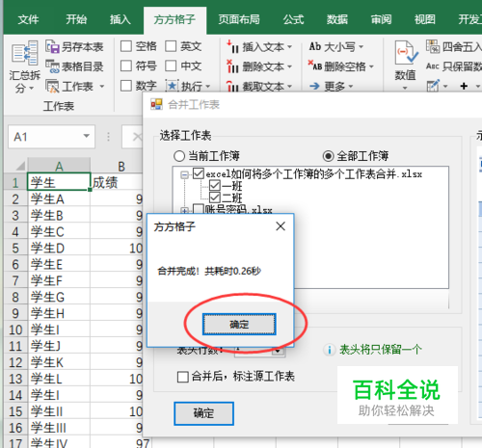Screen dimensions: 482x448
Task: Collapse the excel如何将多个工作簿 tree node
Action: tap(184, 175)
